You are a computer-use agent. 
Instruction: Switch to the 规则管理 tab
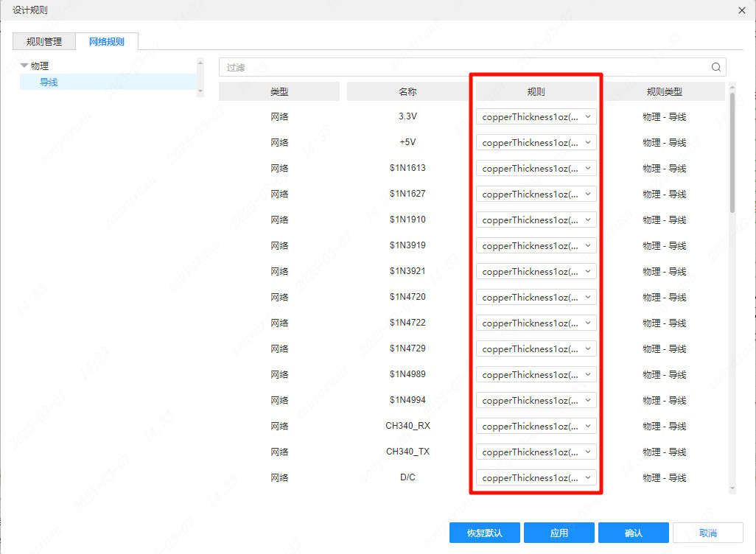point(44,42)
